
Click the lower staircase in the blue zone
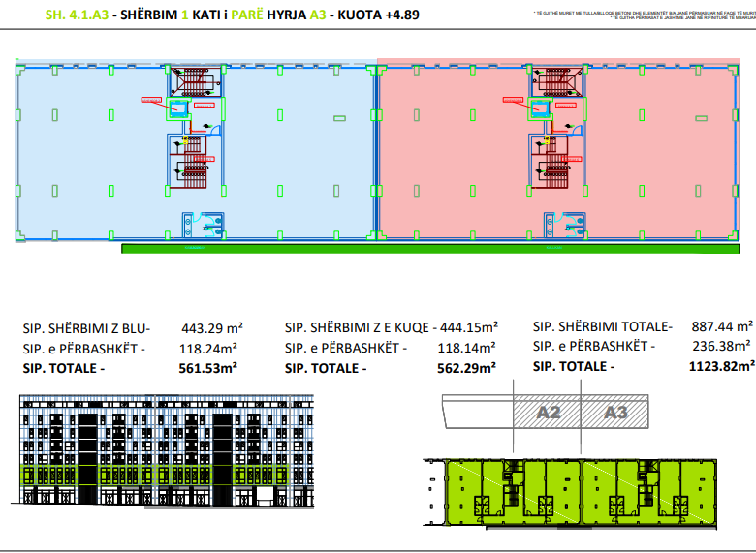195,165
